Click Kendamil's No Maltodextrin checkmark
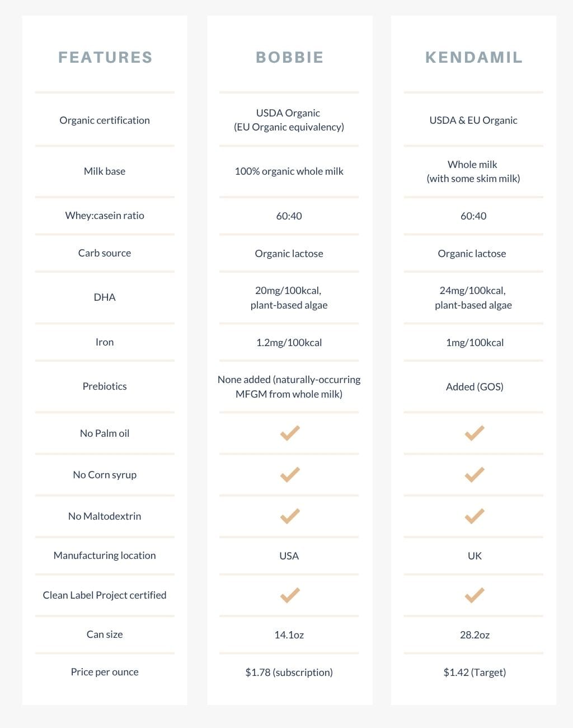The height and width of the screenshot is (728, 573). (x=475, y=516)
